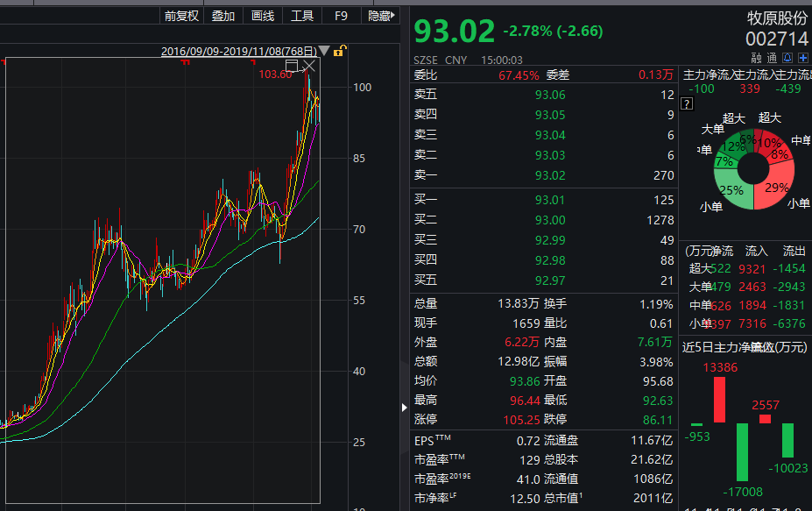812x511 pixels.
Task: Close the chart range selection box
Action: click(309, 66)
